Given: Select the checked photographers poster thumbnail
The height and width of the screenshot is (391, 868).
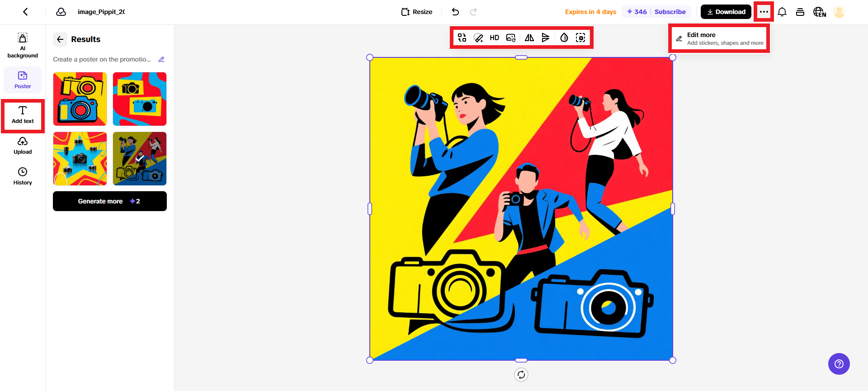Looking at the screenshot, I should [x=140, y=159].
